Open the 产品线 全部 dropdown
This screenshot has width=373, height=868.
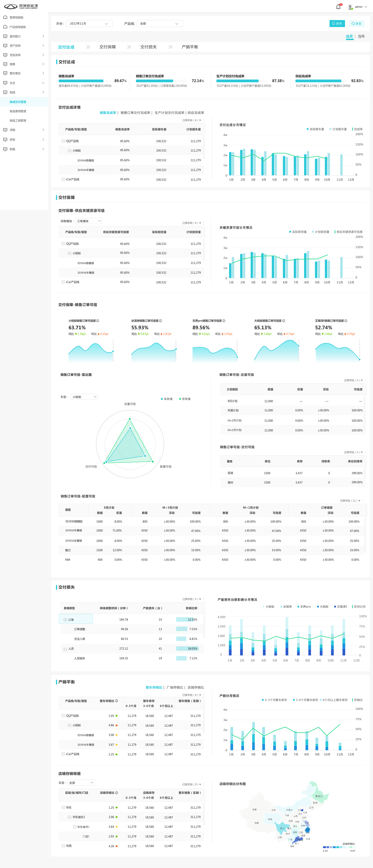tap(159, 24)
